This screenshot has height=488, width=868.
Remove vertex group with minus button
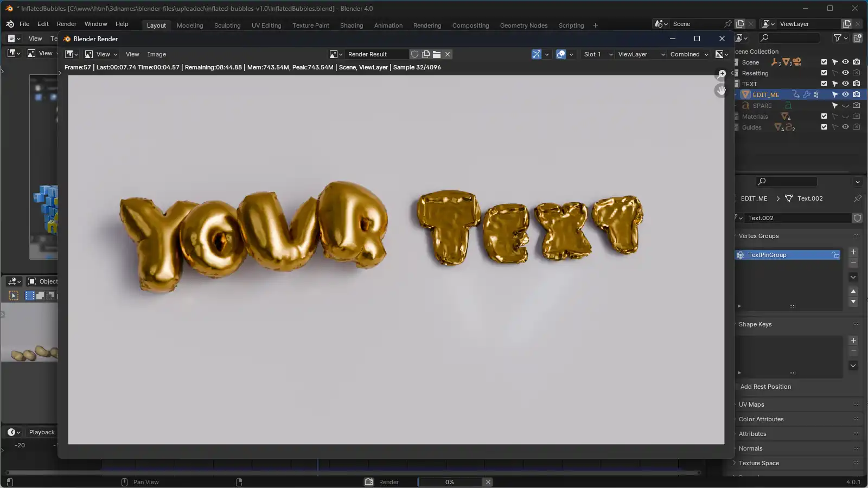coord(853,262)
